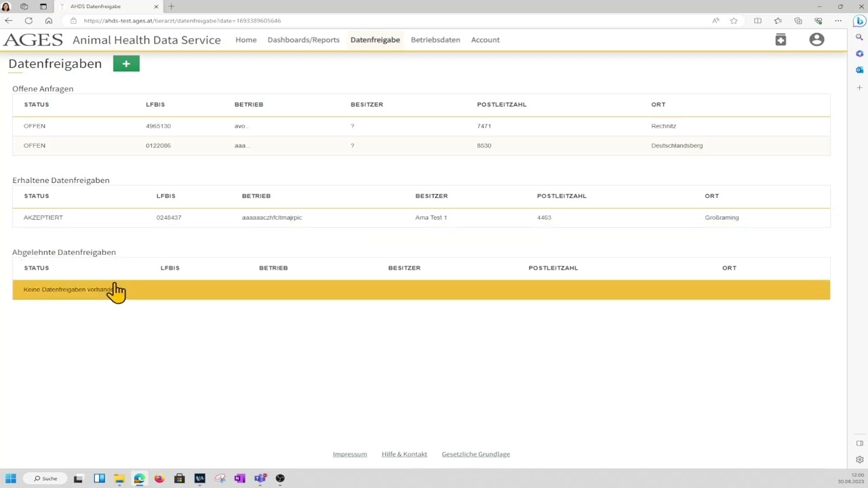Open Firefox from the taskbar
Screen dimensions: 868x488
click(x=159, y=479)
